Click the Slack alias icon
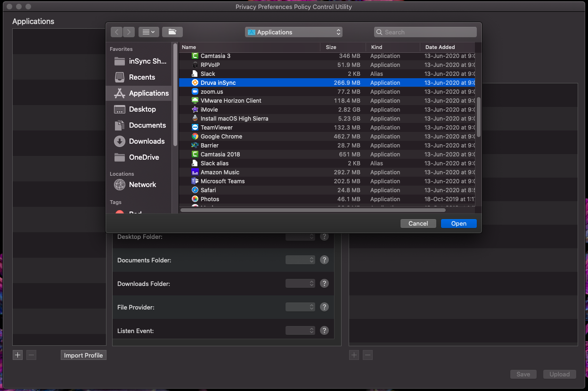Viewport: 588px width, 391px height. 195,74
